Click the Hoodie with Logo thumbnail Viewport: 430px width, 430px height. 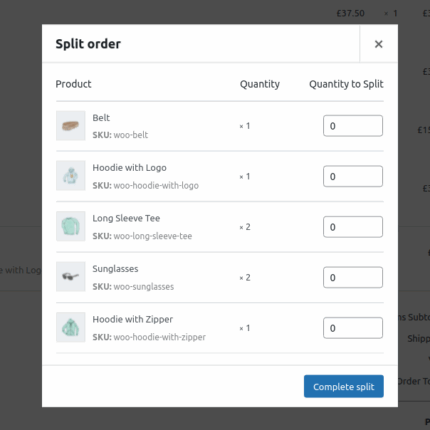click(70, 176)
